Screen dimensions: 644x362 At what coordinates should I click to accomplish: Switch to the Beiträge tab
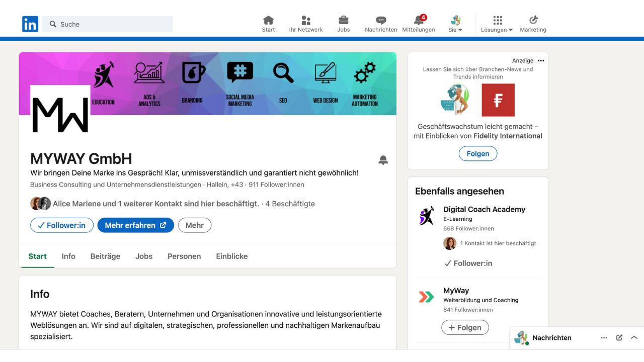coord(105,256)
